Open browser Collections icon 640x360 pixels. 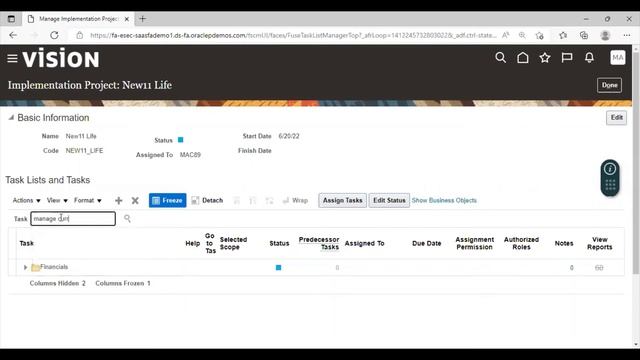(x=584, y=36)
